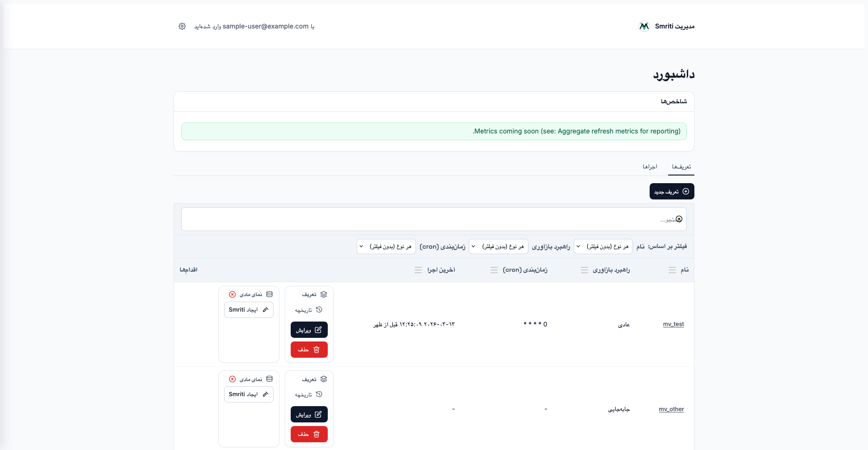Expand the راهبرد بازآوری filter dropdown

tap(498, 246)
